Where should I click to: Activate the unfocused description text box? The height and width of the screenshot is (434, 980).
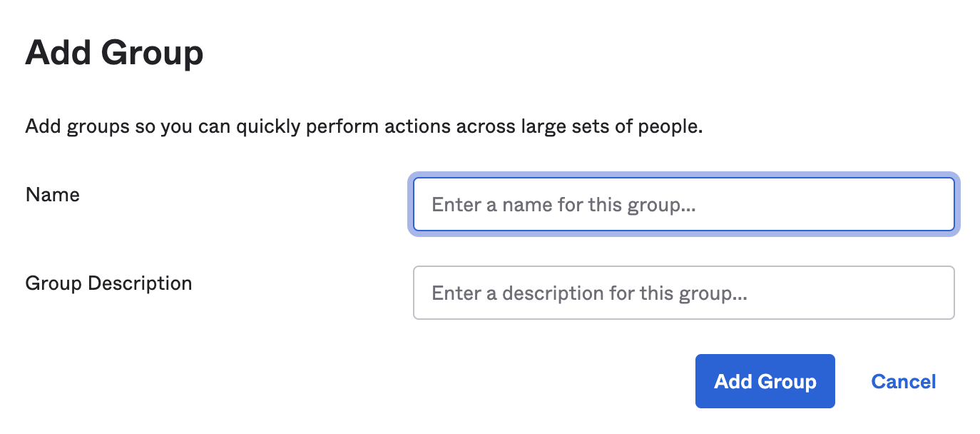coord(683,293)
